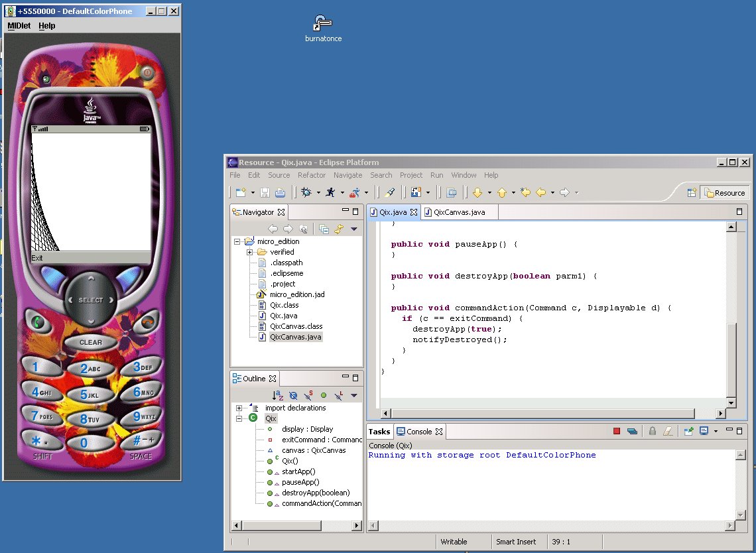The width and height of the screenshot is (756, 553).
Task: Toggle Console Scroll Lock icon
Action: (653, 431)
